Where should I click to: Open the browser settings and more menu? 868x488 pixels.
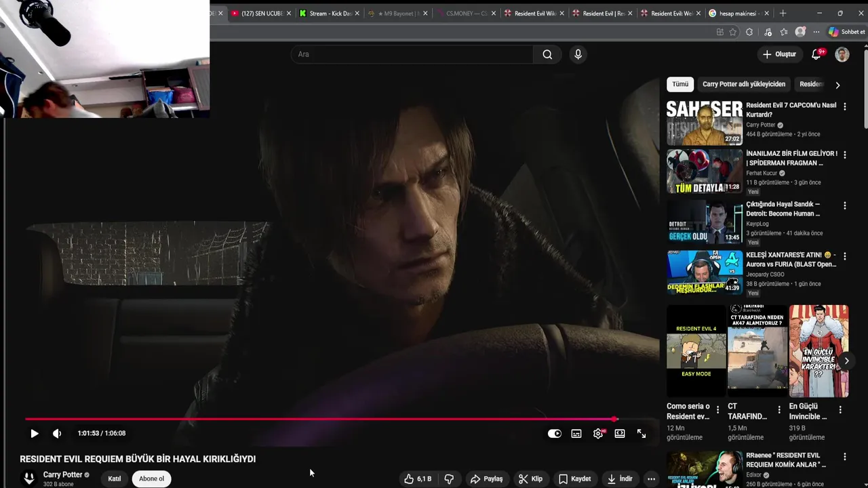[x=816, y=32]
